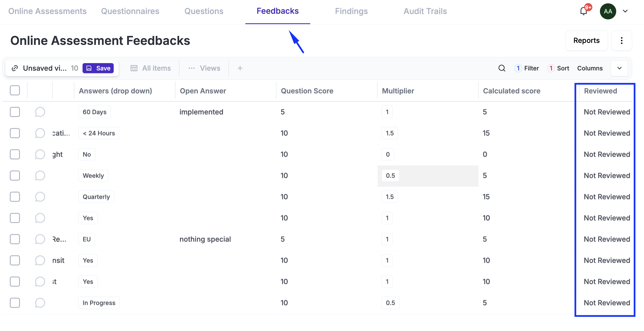Tick the select-all header checkbox
Image resolution: width=644 pixels, height=331 pixels.
point(15,91)
